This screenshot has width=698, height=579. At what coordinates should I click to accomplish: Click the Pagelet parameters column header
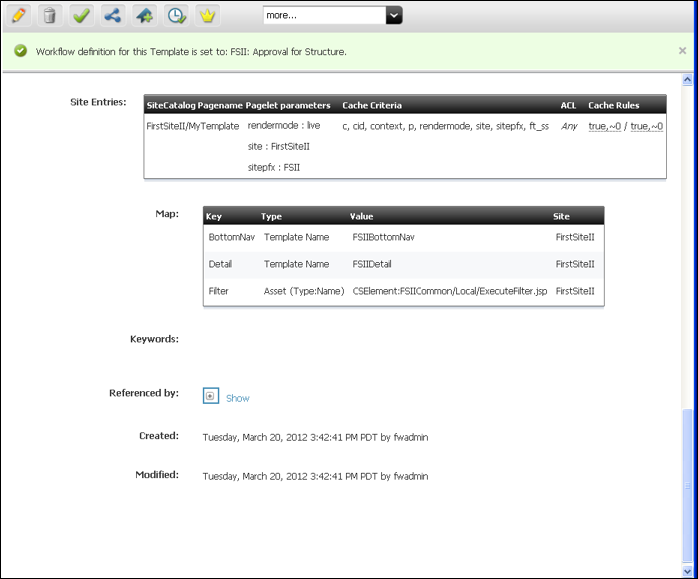pyautogui.click(x=288, y=105)
